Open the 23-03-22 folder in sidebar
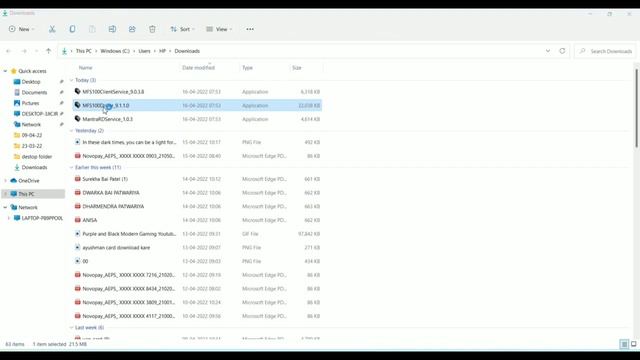This screenshot has width=640, height=360. click(31, 146)
